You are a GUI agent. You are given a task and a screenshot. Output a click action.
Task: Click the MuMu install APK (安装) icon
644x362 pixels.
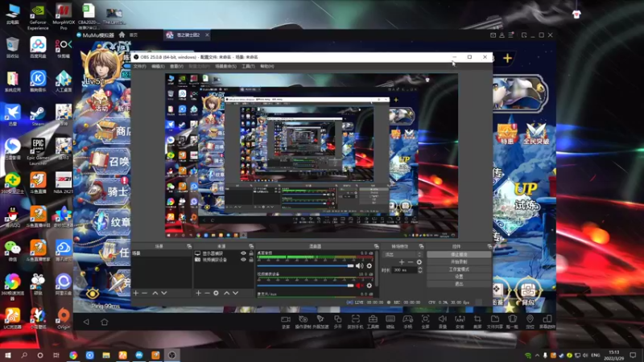click(460, 322)
